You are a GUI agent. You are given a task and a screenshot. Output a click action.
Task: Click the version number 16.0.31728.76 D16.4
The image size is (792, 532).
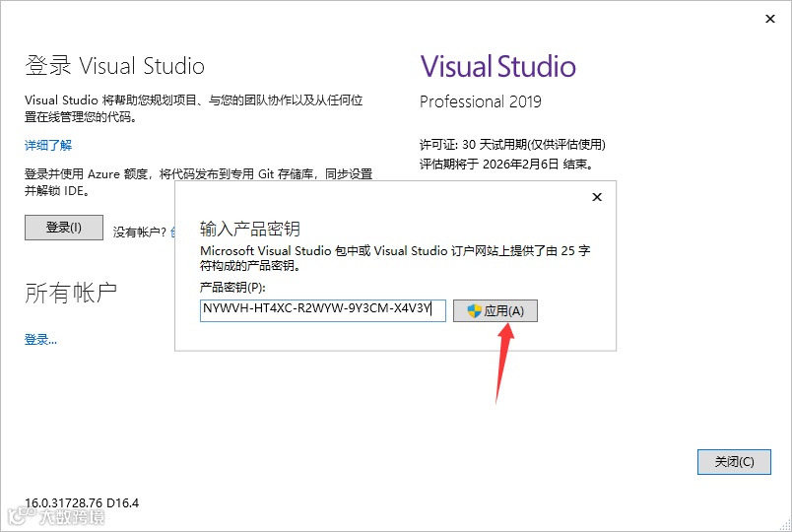pos(82,502)
